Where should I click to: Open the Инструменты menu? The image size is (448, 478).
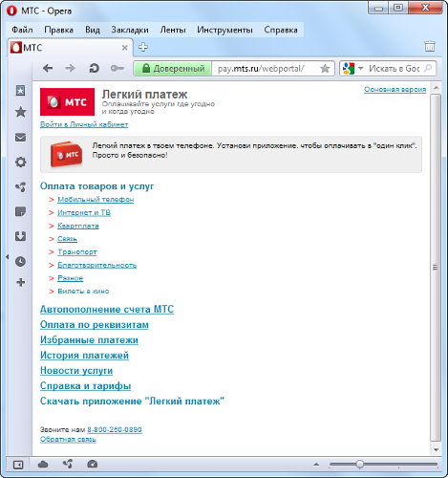click(x=224, y=30)
